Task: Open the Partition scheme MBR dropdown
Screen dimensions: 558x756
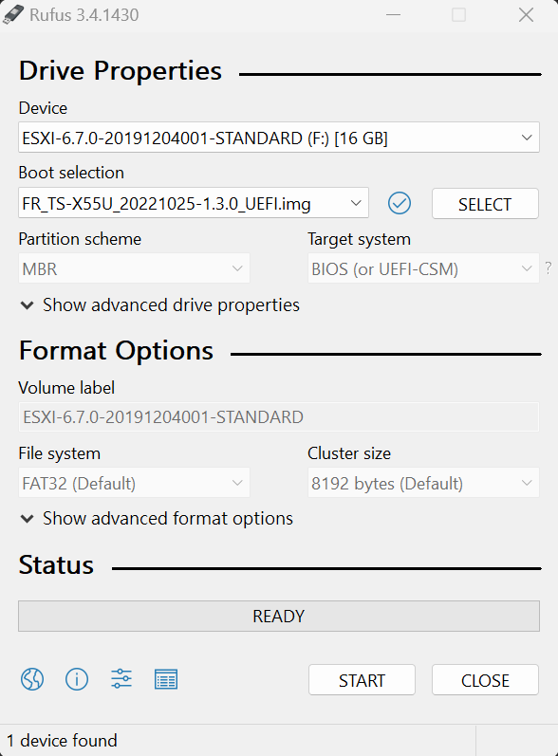Action: coord(134,268)
